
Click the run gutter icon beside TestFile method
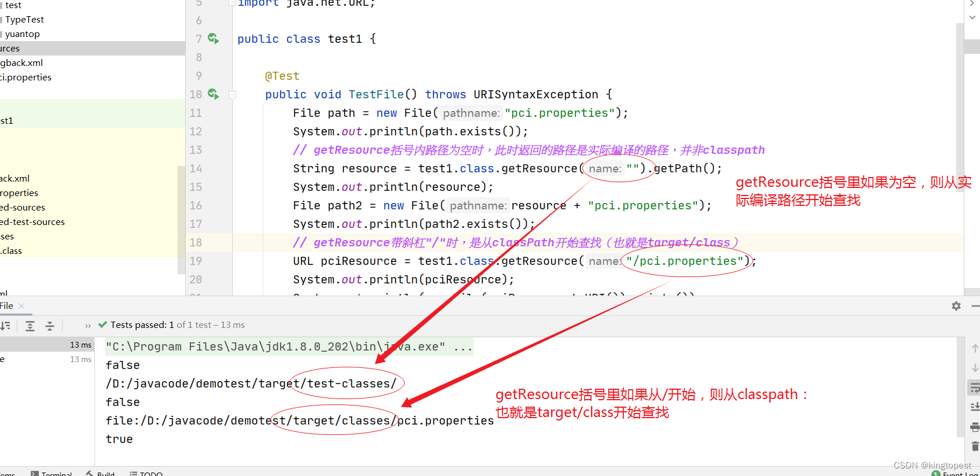pyautogui.click(x=214, y=94)
